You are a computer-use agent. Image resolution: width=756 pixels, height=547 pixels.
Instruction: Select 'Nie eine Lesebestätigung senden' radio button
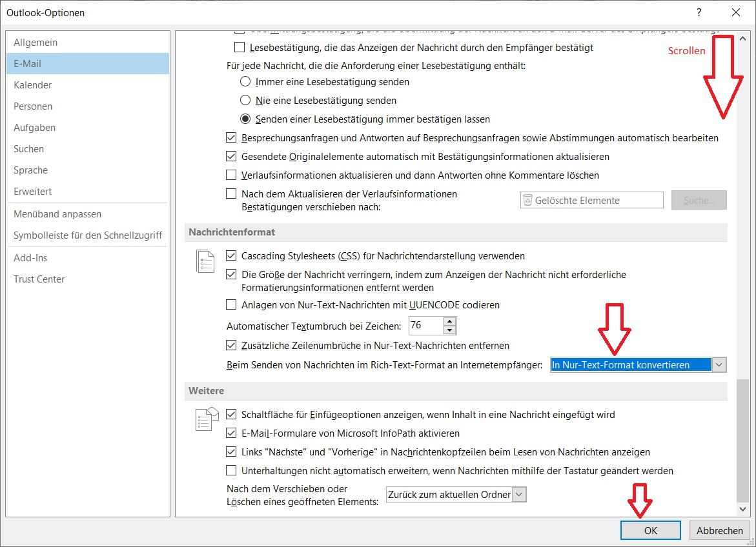[x=245, y=100]
